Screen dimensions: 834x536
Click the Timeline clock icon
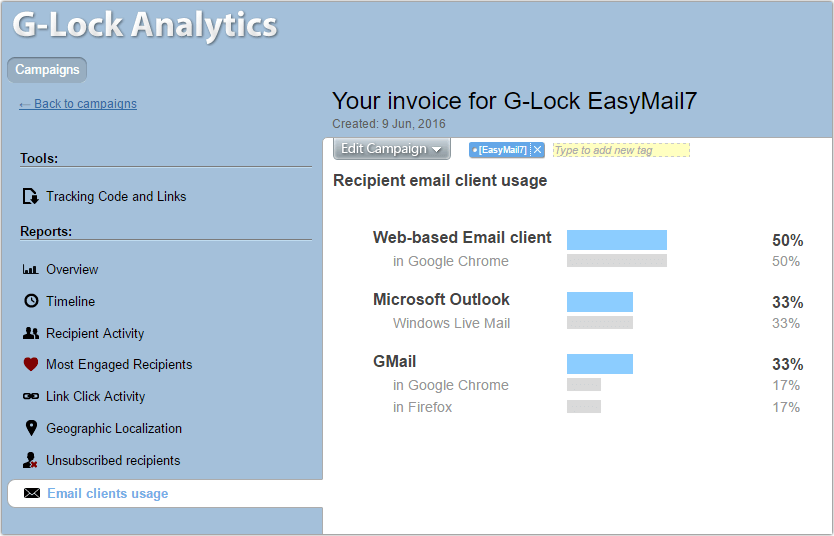(31, 301)
